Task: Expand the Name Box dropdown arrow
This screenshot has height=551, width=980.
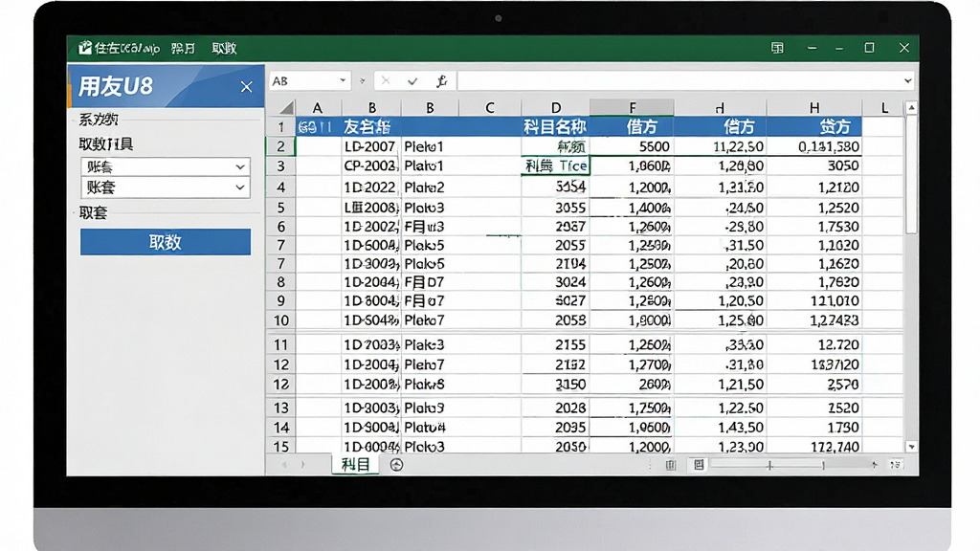Action: click(x=343, y=80)
